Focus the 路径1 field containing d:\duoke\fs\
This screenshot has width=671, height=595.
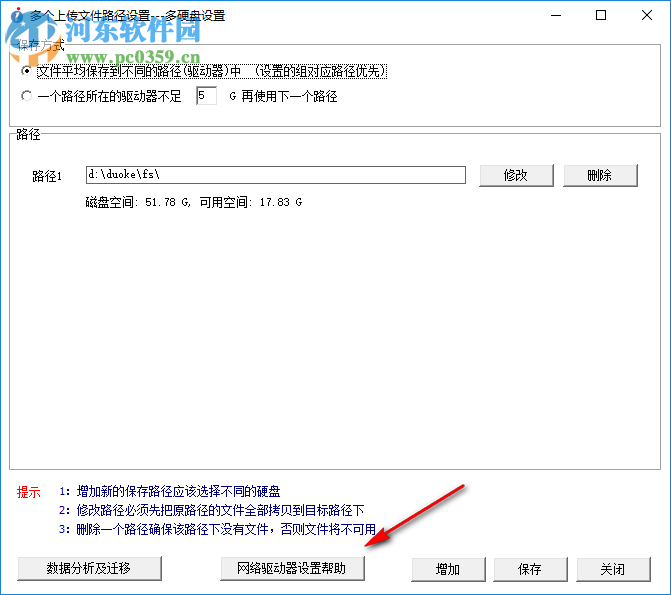coord(276,175)
